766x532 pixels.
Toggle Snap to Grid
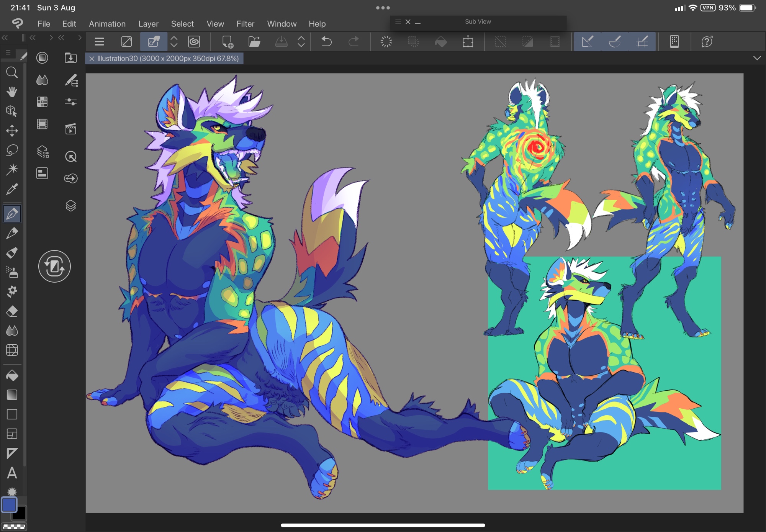[x=642, y=41]
